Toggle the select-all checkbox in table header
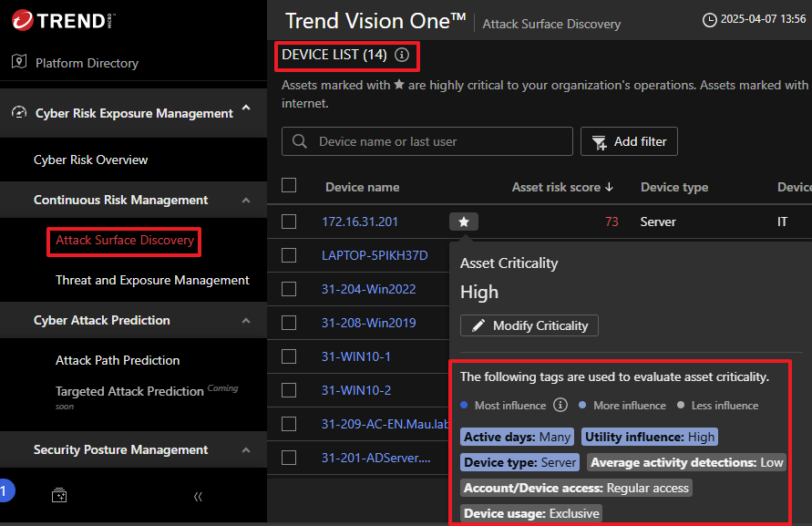This screenshot has height=526, width=812. [289, 186]
